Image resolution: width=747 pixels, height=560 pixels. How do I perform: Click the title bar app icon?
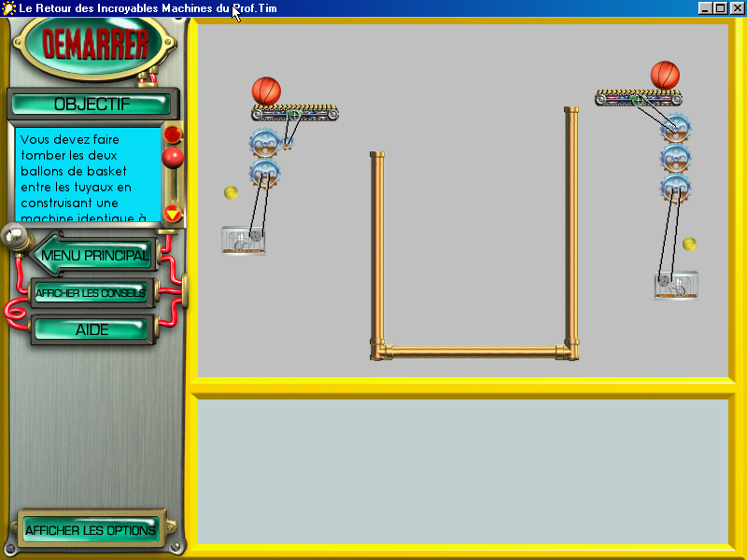[8, 8]
